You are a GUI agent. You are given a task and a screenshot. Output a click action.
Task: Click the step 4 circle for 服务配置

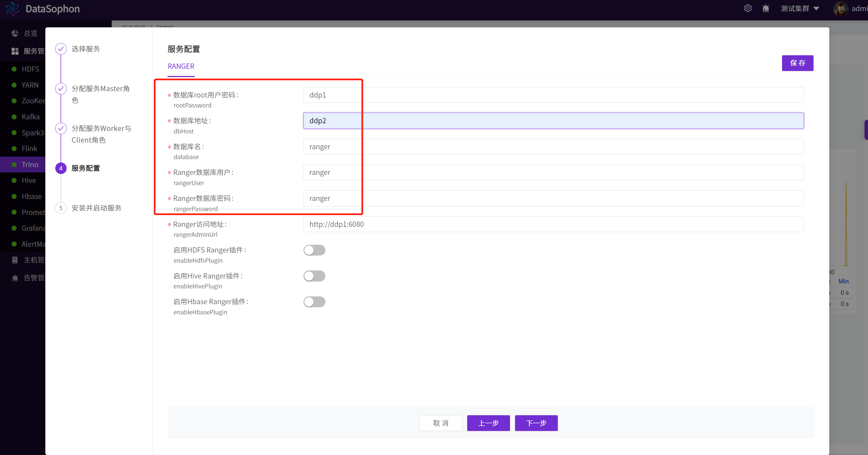tap(61, 168)
